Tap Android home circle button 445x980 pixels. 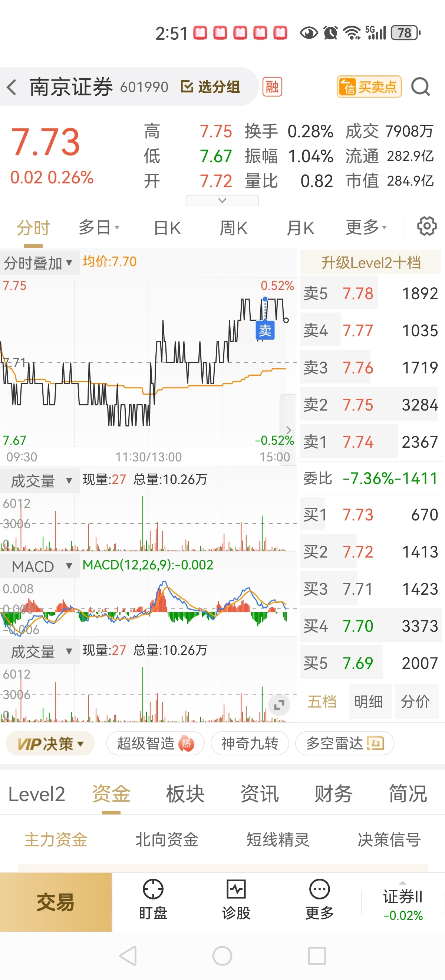coord(222,955)
